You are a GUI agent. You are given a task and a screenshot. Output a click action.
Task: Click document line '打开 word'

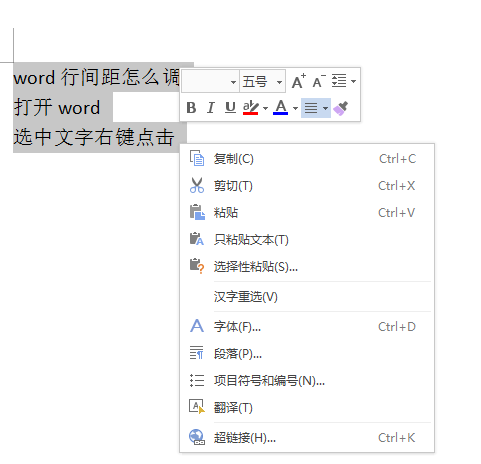[x=57, y=107]
